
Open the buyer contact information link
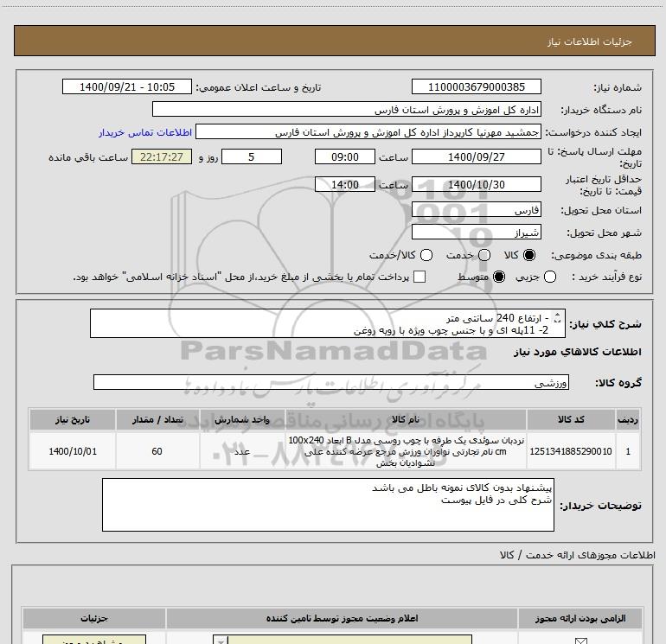click(145, 132)
